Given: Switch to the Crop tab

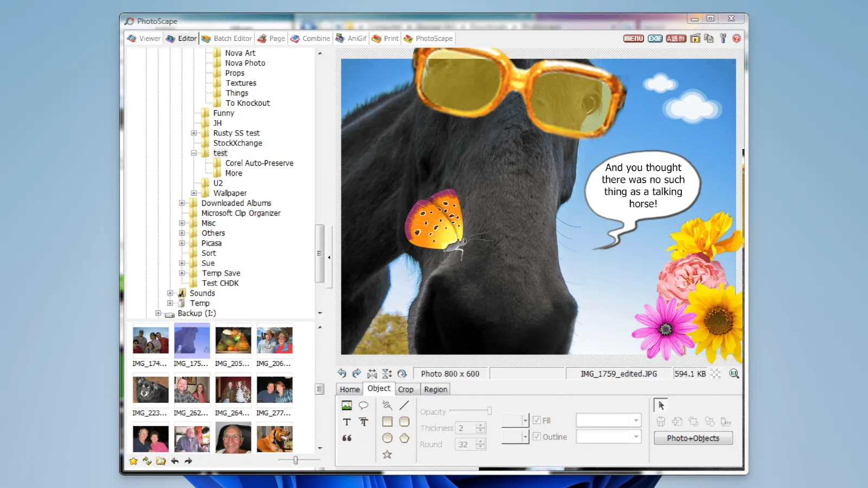Looking at the screenshot, I should [x=407, y=389].
